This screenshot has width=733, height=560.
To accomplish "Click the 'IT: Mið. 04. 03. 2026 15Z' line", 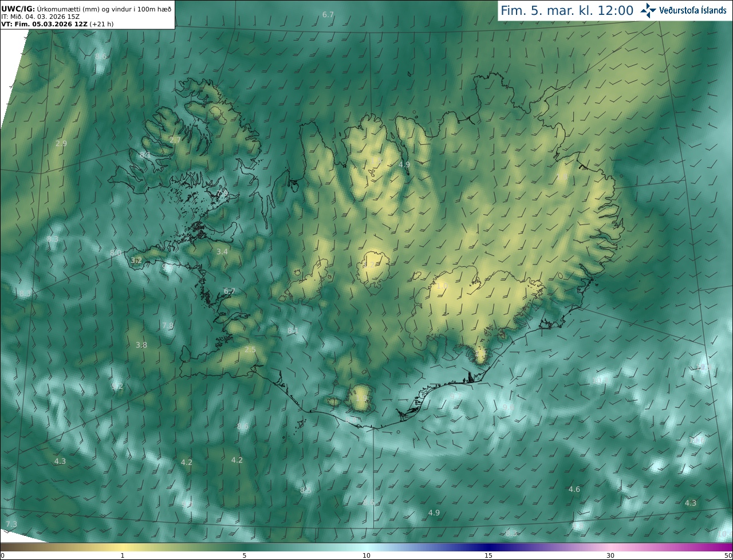I will pos(41,17).
